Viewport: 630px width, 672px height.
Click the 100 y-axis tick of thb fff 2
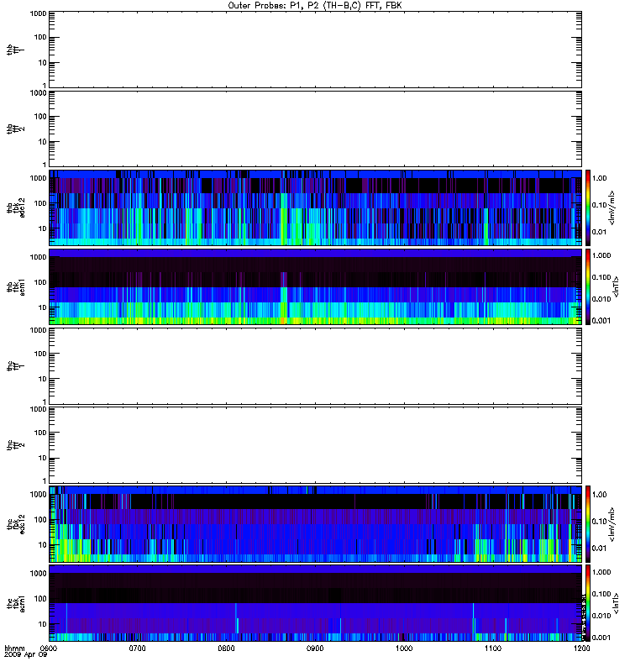pos(40,117)
